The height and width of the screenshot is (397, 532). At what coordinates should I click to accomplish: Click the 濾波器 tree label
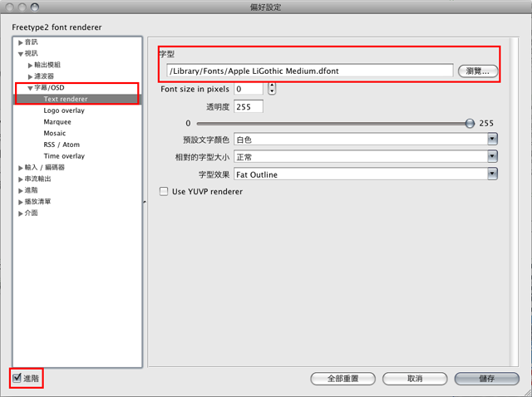(44, 76)
